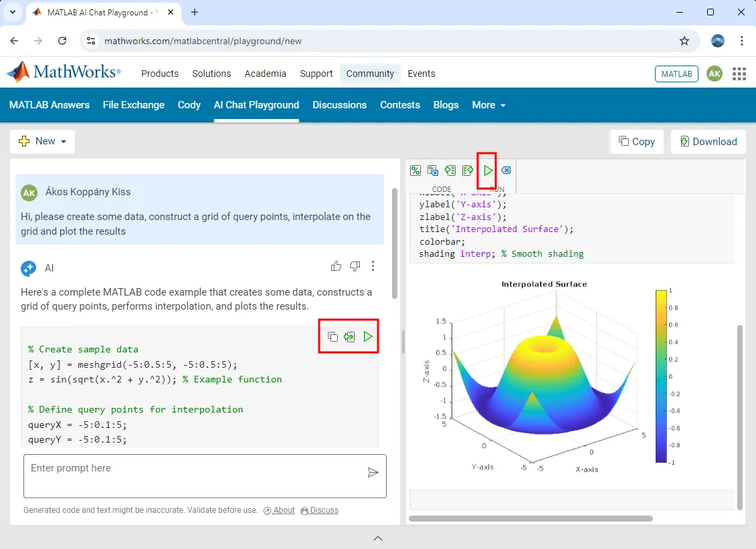Open the MathWorks apps grid icon
This screenshot has height=549, width=756.
coord(739,74)
